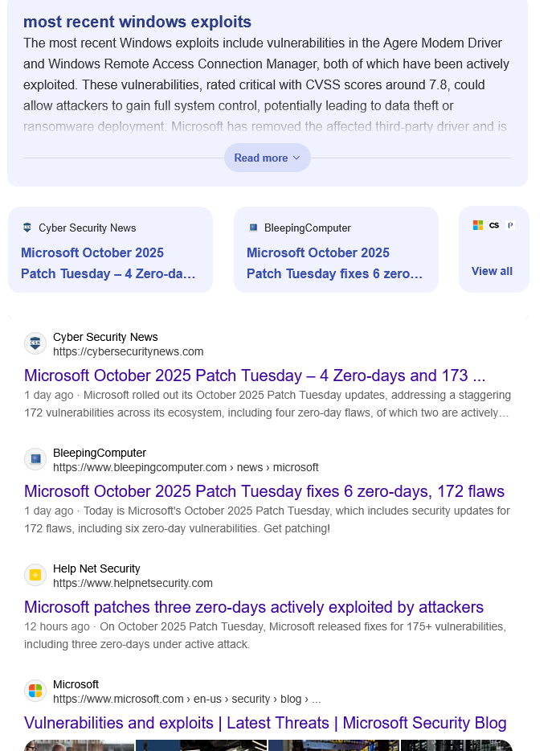Viewport: 560px width, 751px height.
Task: Click the Read more chevron arrow
Action: tap(296, 158)
